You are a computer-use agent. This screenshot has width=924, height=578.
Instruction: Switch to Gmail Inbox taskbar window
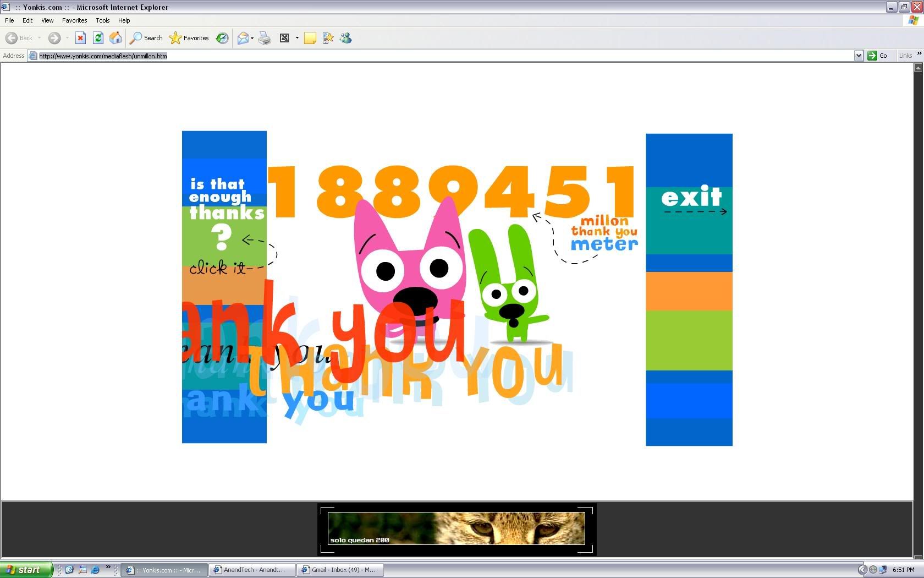[x=340, y=570]
